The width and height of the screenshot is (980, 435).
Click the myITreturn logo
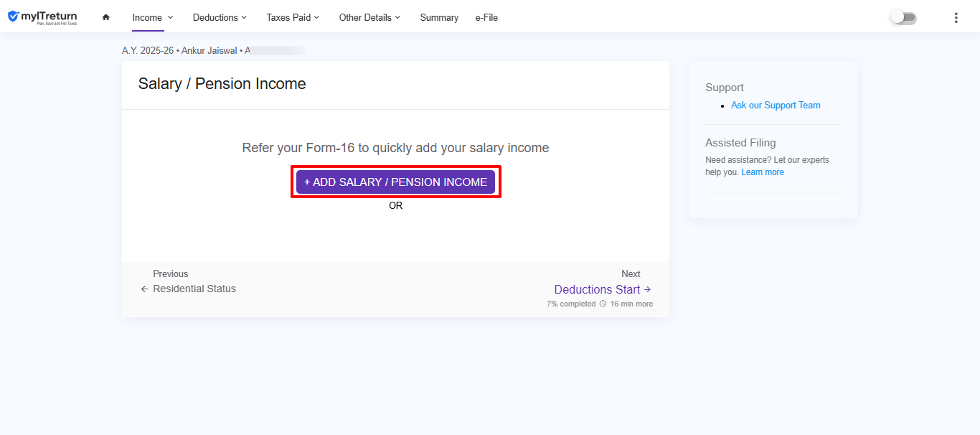click(x=42, y=17)
